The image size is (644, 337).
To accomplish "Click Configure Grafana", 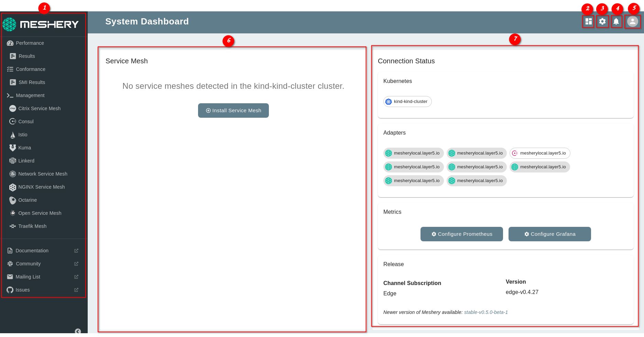I will [x=550, y=234].
